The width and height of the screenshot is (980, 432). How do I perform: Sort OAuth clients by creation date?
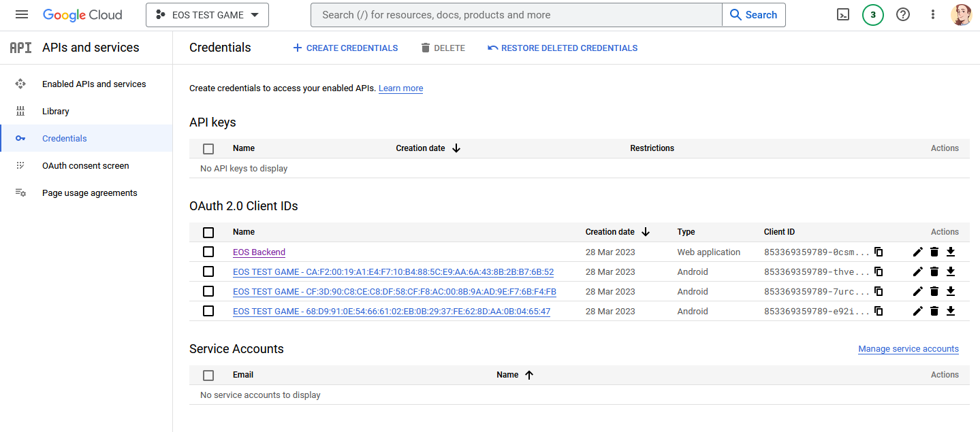[x=617, y=231]
